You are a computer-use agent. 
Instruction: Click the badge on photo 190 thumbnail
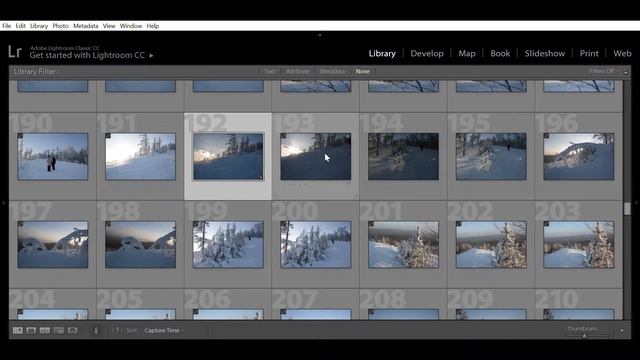point(20,136)
